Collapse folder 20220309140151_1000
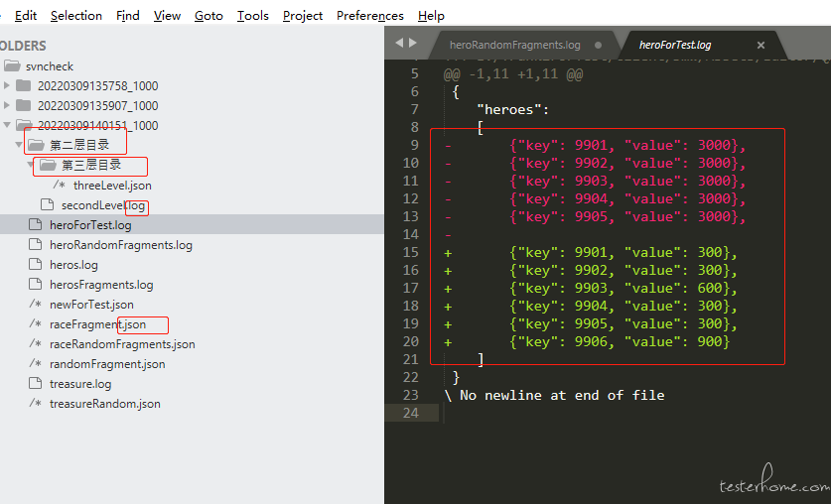Viewport: 831px width, 504px height. point(6,125)
